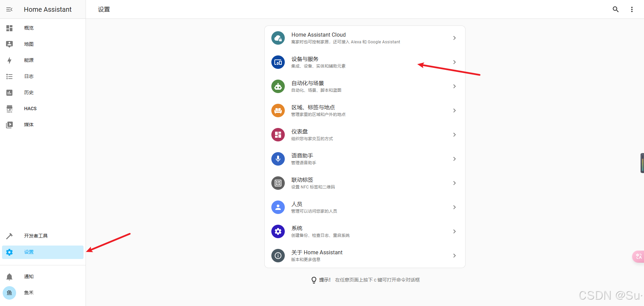Viewport: 644px width, 306px height.
Task: Click the 联动标签 NFC icon
Action: pos(278,183)
